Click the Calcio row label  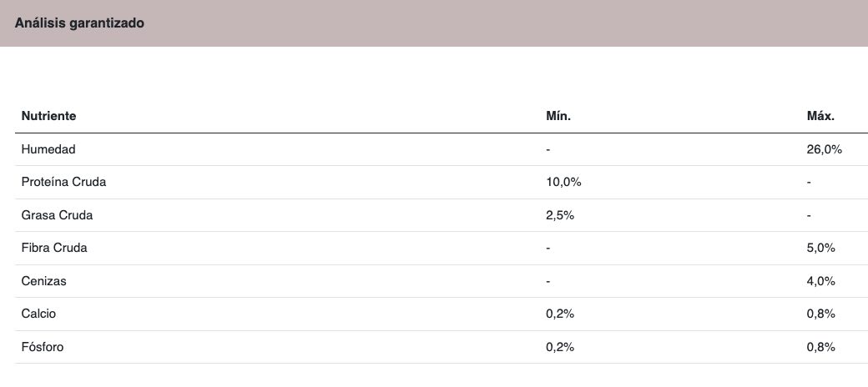point(38,314)
